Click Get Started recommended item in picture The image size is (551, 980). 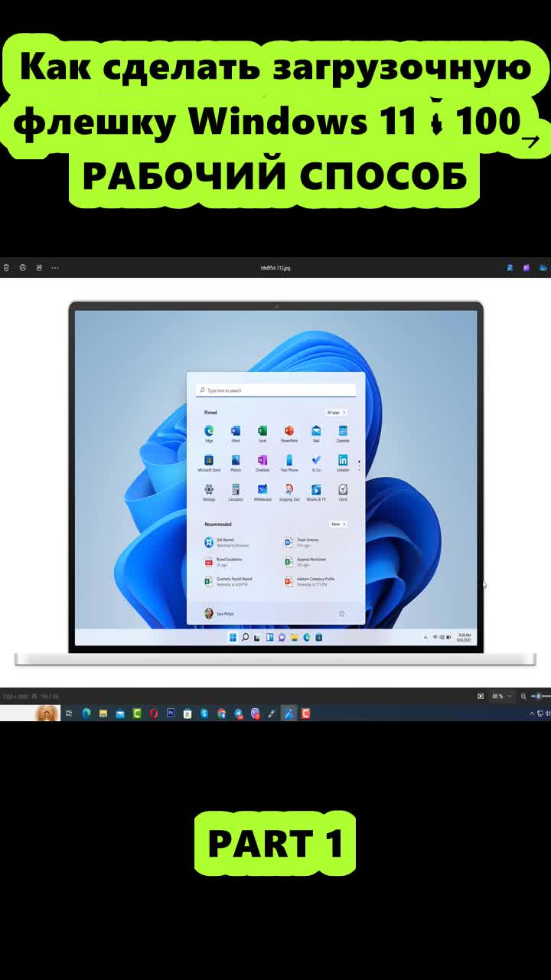coord(228,542)
